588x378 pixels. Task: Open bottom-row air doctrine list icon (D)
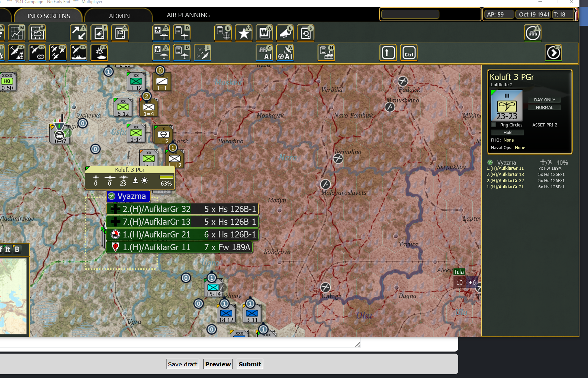pos(182,53)
